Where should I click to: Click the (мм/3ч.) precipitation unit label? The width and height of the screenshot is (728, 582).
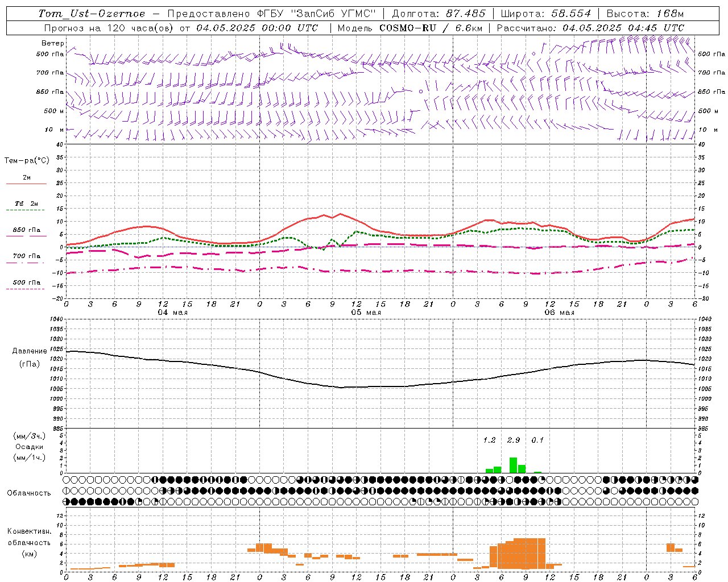(30, 436)
